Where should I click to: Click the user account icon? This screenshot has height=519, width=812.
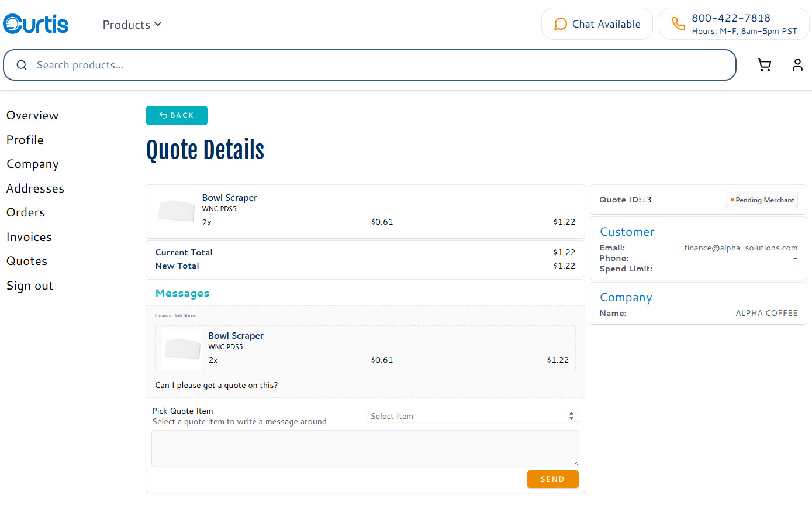797,65
